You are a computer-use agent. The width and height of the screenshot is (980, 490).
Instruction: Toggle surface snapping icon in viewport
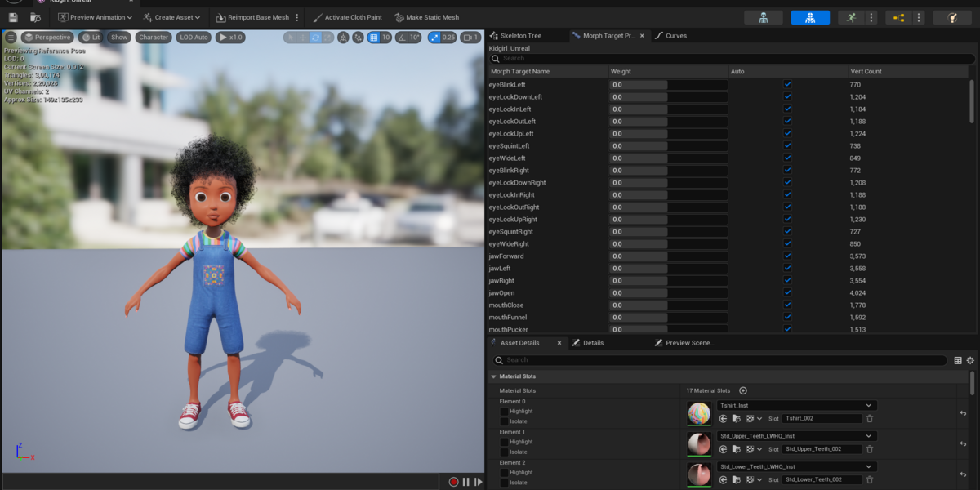pyautogui.click(x=358, y=38)
